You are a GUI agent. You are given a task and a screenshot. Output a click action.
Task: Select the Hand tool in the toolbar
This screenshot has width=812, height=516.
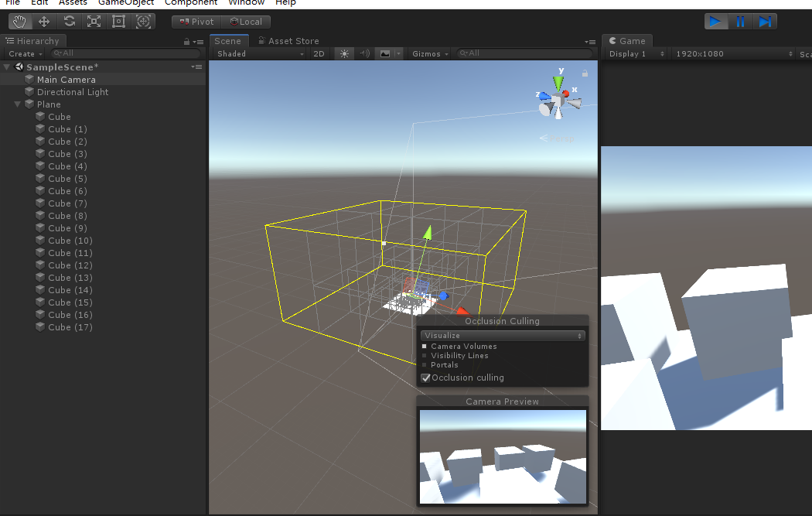[19, 21]
